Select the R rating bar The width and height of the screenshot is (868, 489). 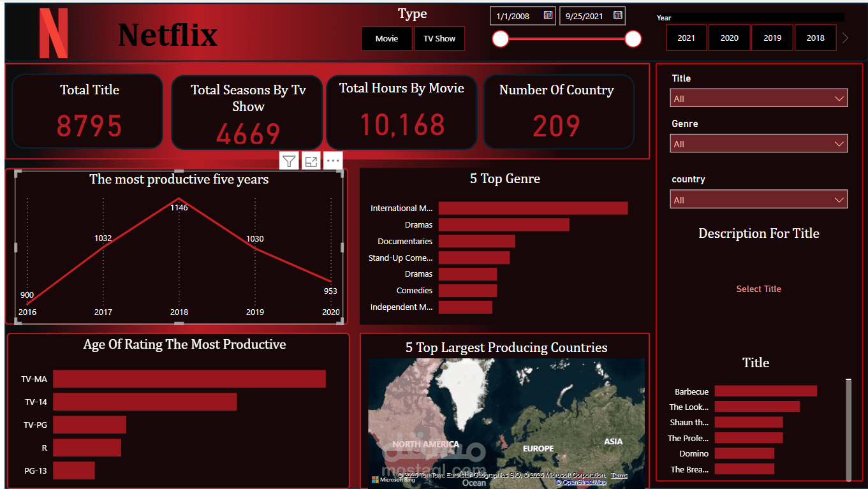tap(87, 448)
